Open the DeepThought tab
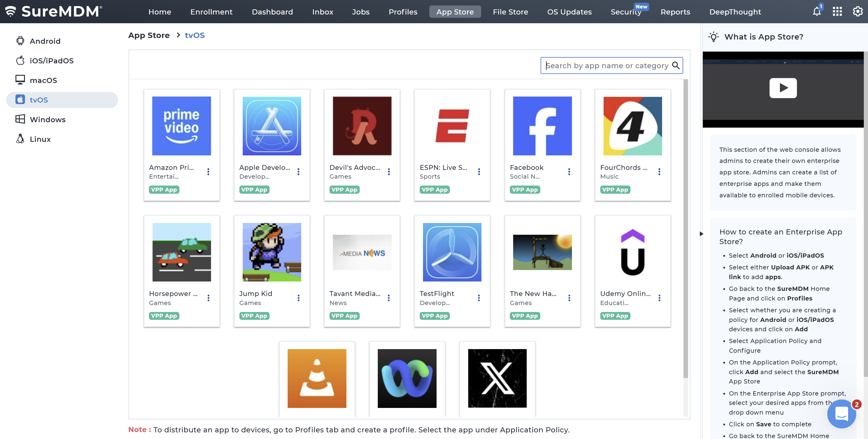 click(x=735, y=12)
